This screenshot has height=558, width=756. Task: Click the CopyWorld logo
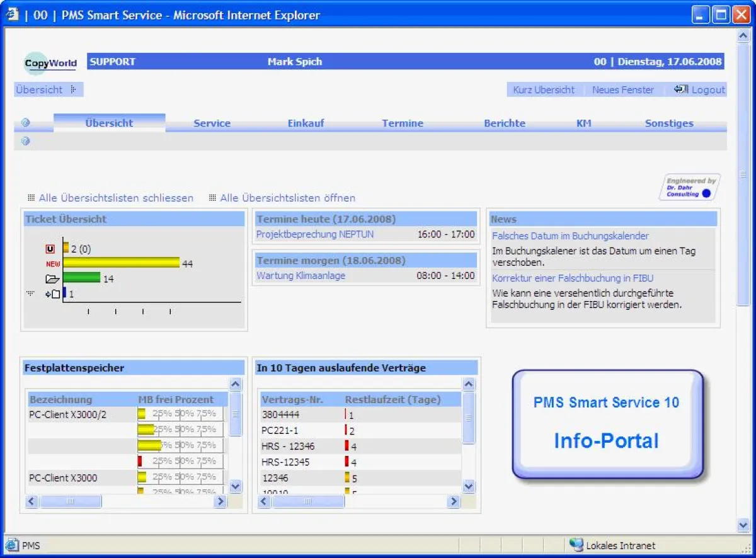click(49, 62)
